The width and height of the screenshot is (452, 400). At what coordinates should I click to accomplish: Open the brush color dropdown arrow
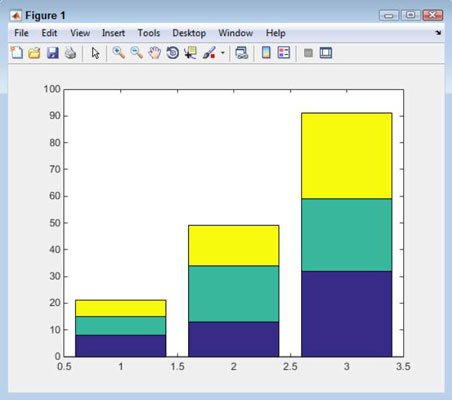click(223, 53)
